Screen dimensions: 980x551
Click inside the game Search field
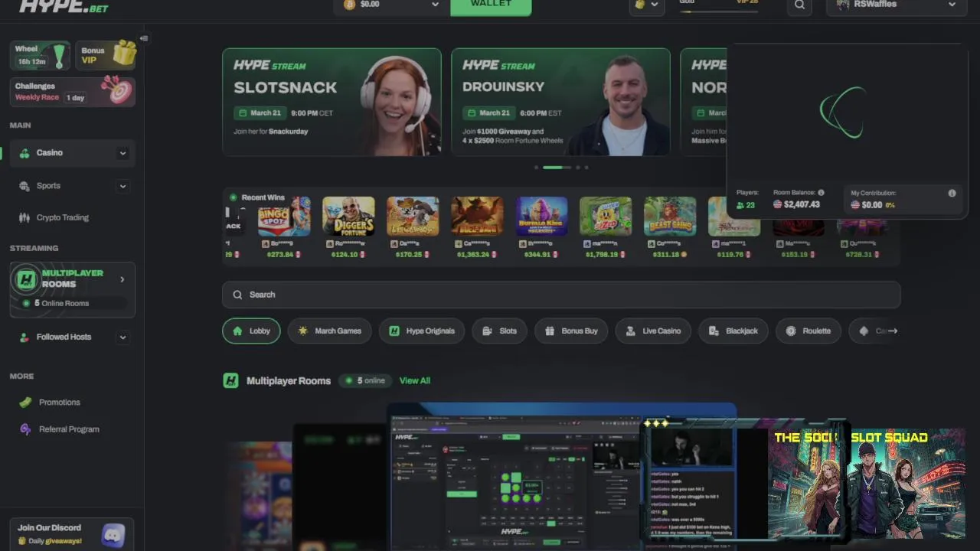(x=561, y=295)
